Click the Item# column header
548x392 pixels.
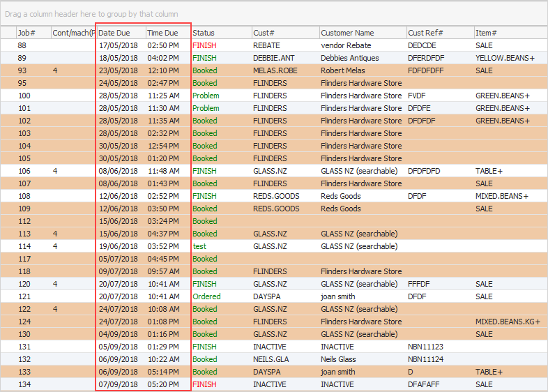509,33
